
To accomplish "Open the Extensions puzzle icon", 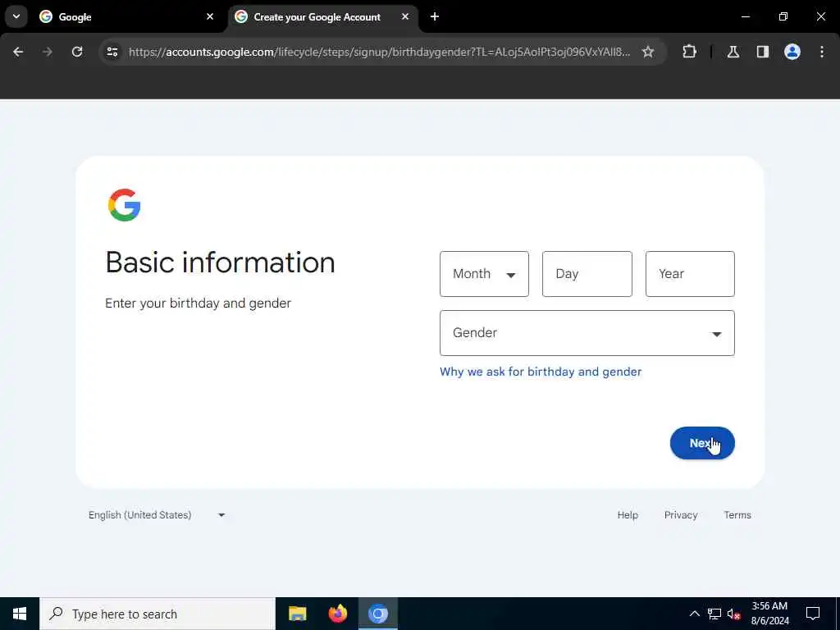I will (689, 52).
